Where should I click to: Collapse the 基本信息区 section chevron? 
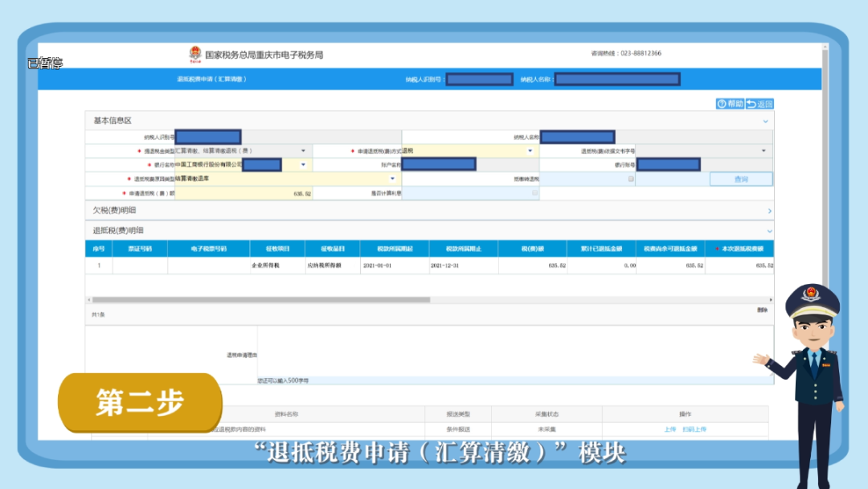[765, 121]
